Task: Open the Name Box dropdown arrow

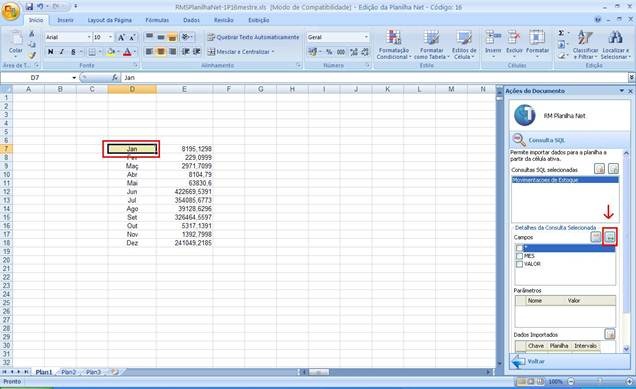Action: click(x=74, y=77)
